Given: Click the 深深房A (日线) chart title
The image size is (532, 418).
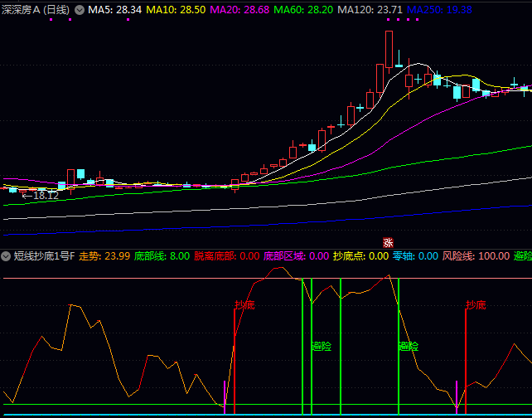Looking at the screenshot, I should (x=36, y=9).
